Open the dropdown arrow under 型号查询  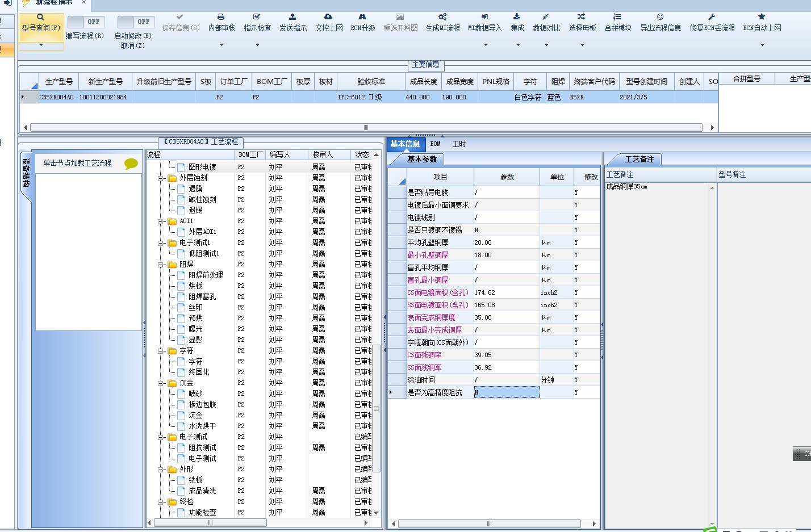[41, 45]
